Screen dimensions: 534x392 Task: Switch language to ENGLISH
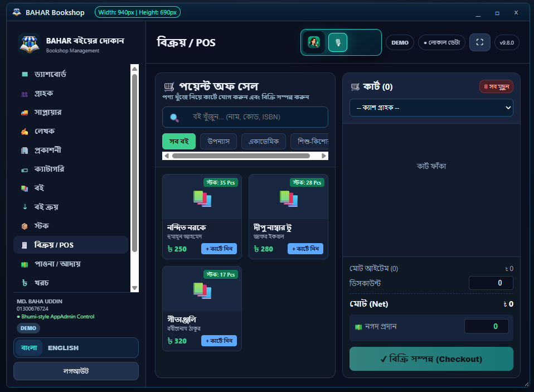(x=63, y=348)
